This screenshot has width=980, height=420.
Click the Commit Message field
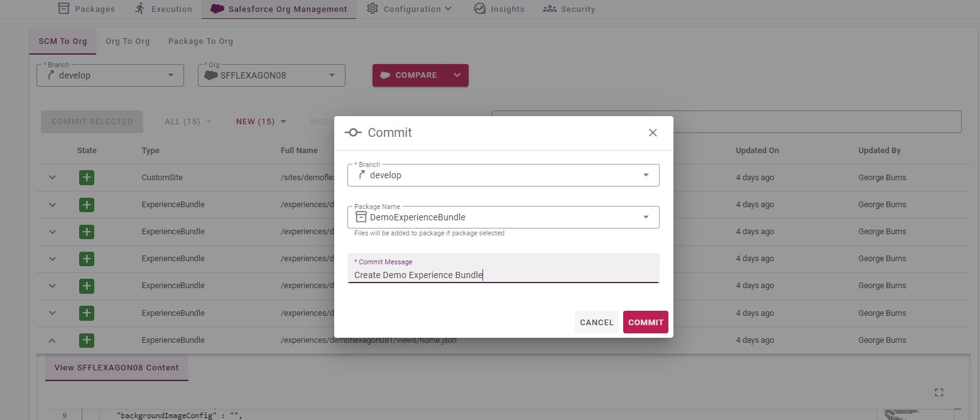503,269
